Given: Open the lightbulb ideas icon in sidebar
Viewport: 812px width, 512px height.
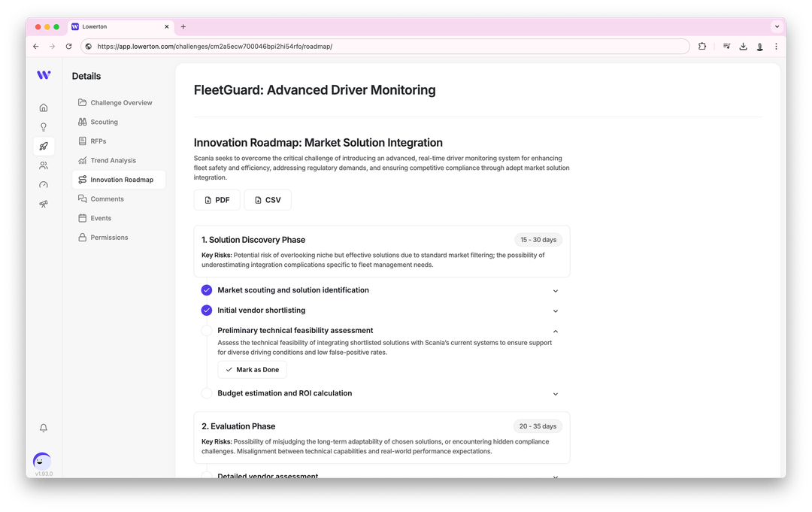Looking at the screenshot, I should tap(44, 127).
